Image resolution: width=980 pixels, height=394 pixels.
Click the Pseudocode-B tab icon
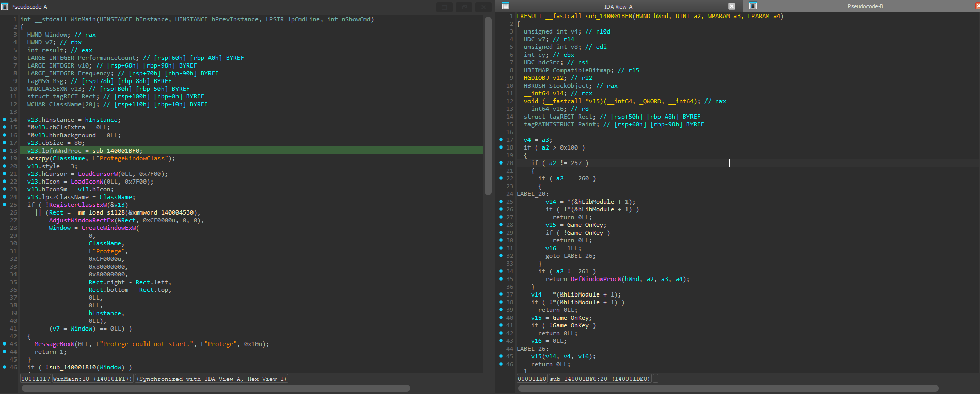(x=753, y=6)
